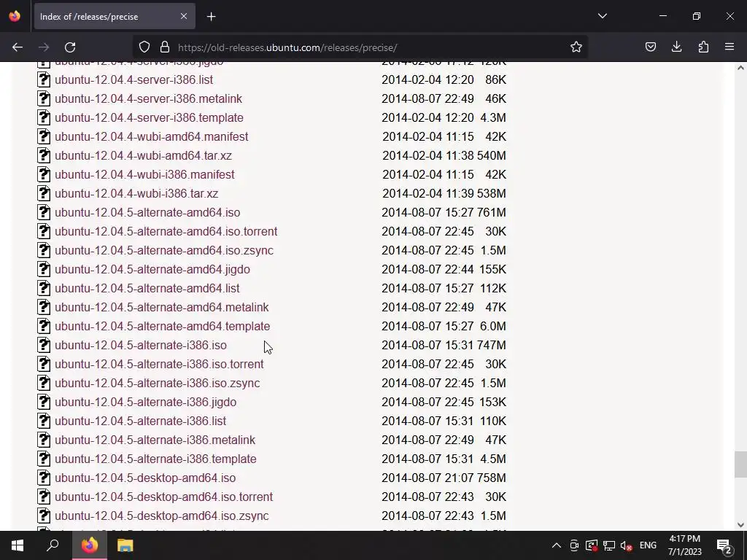The height and width of the screenshot is (560, 747).
Task: Show hidden system tray icons
Action: tap(556, 545)
